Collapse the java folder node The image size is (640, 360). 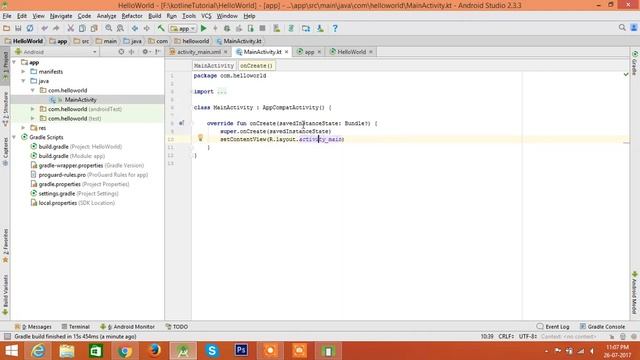click(x=24, y=81)
